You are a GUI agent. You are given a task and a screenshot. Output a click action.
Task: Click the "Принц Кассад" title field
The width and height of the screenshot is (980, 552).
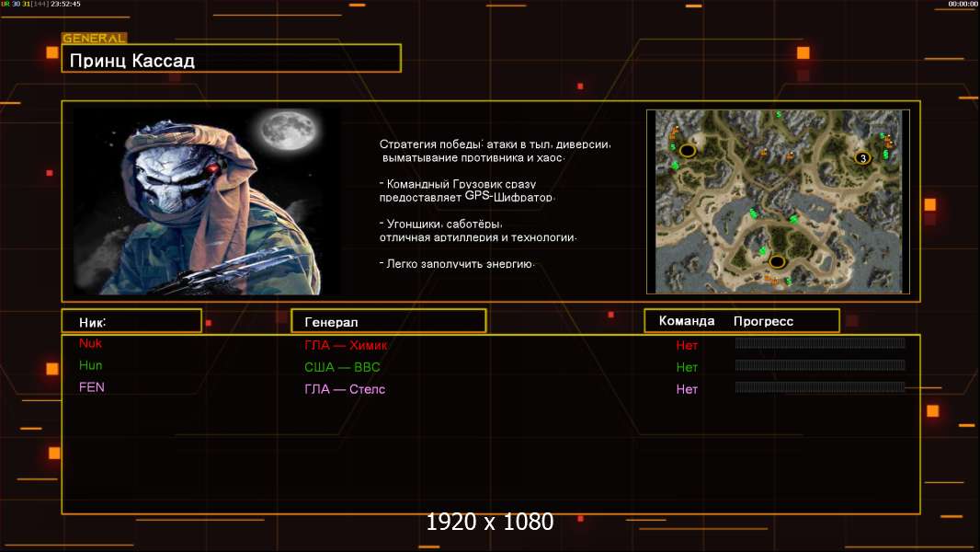pyautogui.click(x=232, y=58)
